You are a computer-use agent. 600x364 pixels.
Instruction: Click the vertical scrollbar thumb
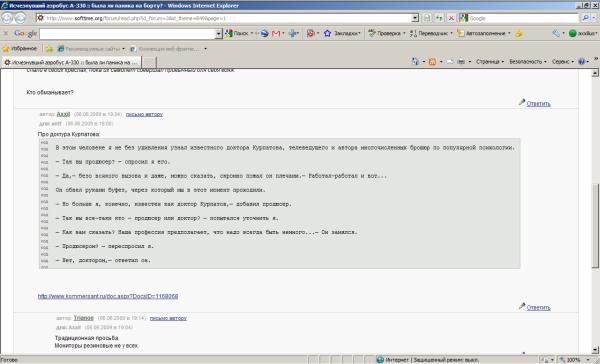coord(595,226)
